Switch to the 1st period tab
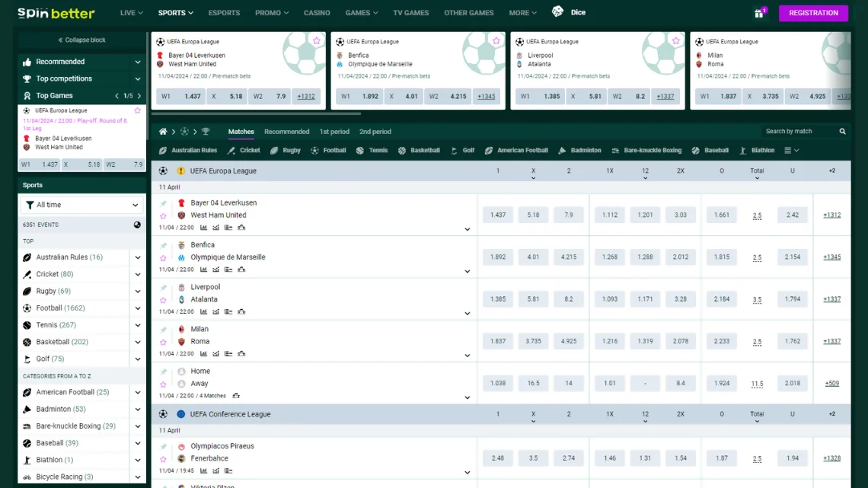This screenshot has width=868, height=488. [334, 132]
